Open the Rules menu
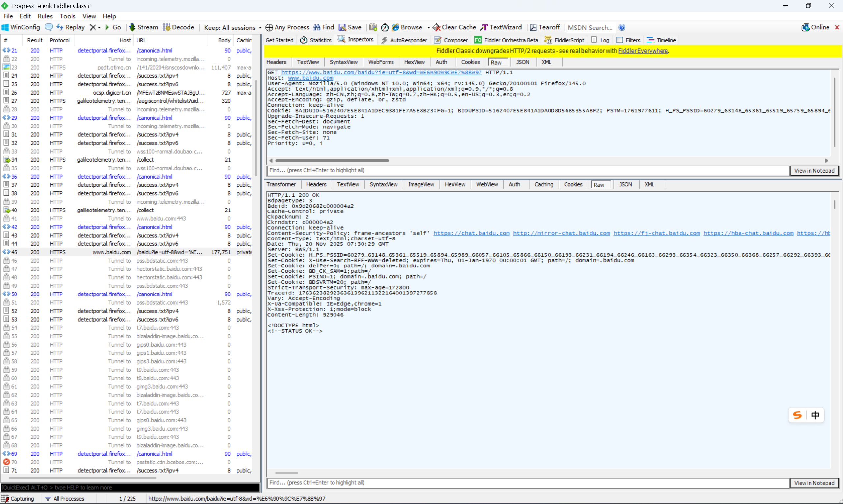The image size is (843, 504). coord(45,16)
